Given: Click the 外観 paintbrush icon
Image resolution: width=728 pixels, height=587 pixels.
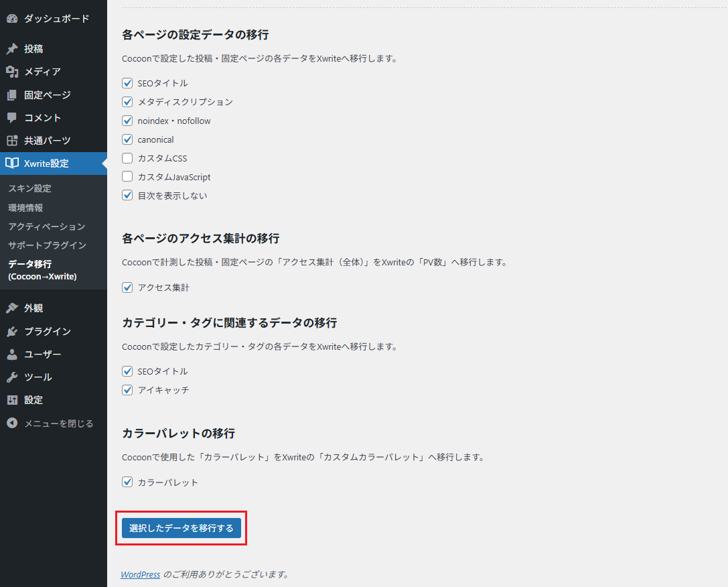Looking at the screenshot, I should (x=12, y=308).
